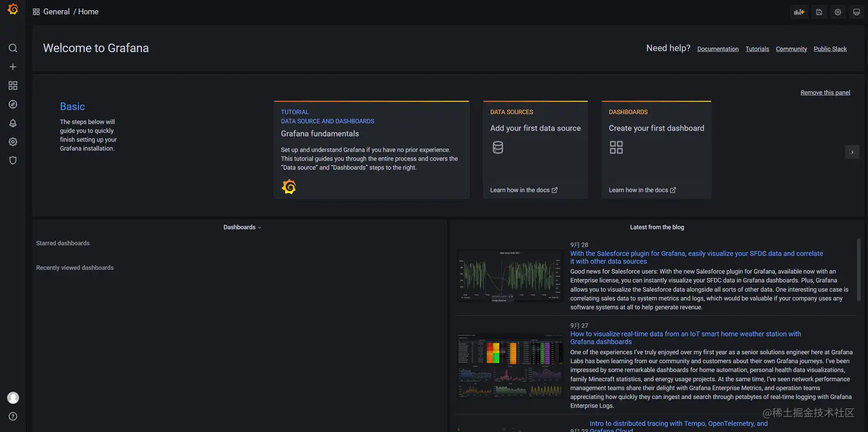The image size is (868, 432).
Task: Click the Add panel icon in top bar
Action: pos(799,12)
